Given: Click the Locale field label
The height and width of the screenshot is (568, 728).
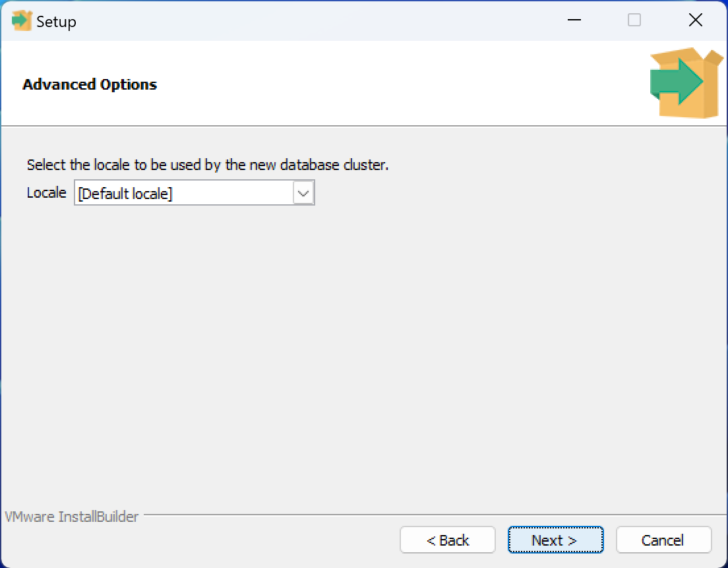Looking at the screenshot, I should [46, 193].
